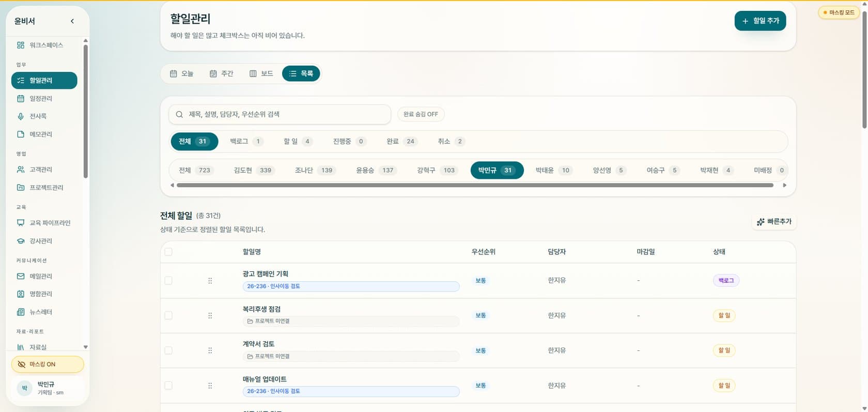Filter by 완료 status
This screenshot has height=412, width=868.
402,141
